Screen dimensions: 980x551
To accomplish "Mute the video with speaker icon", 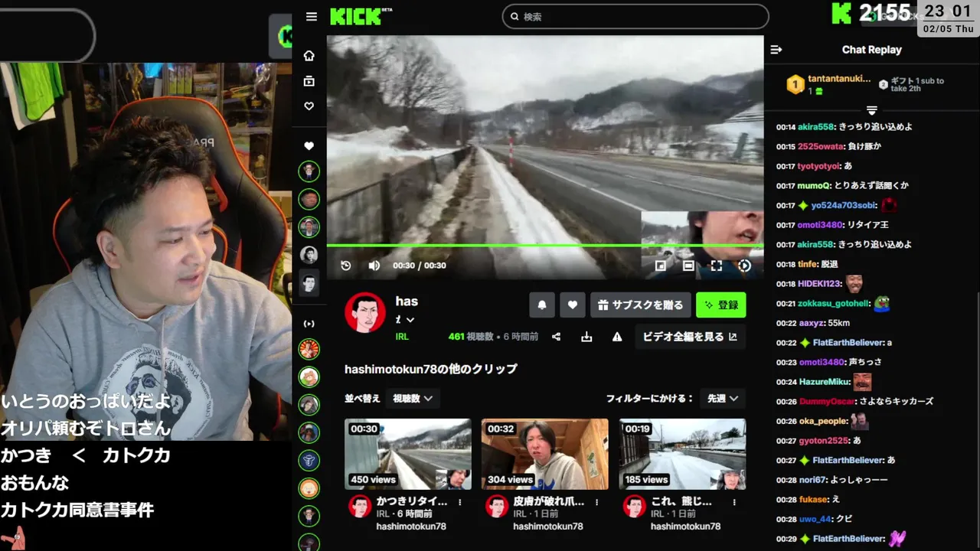I will pos(374,266).
